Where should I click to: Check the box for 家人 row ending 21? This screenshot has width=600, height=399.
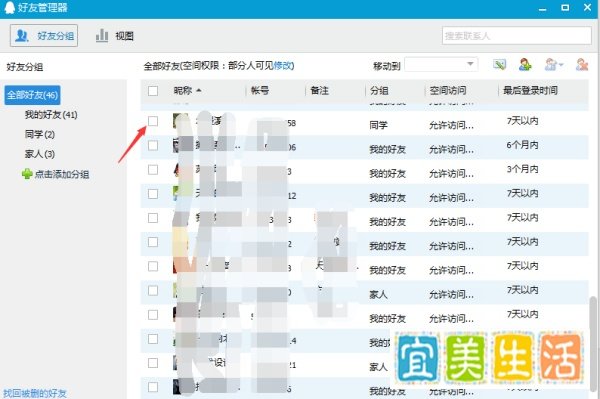coord(153,363)
